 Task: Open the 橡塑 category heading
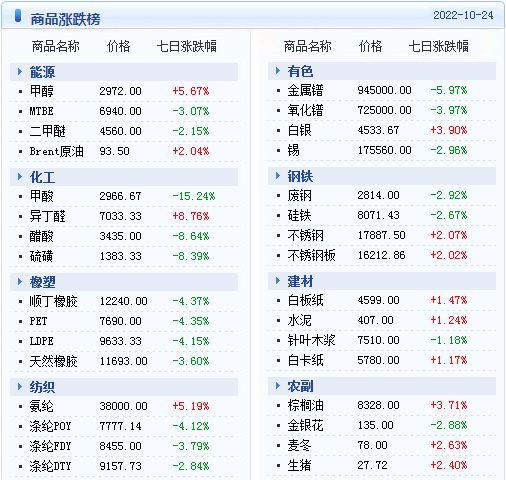[x=42, y=282]
